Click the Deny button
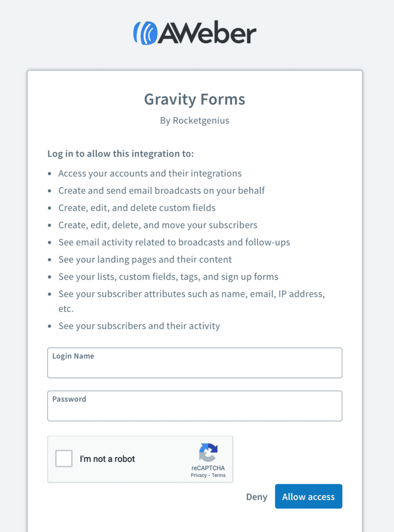Screen dimensions: 394x532 pos(257,497)
